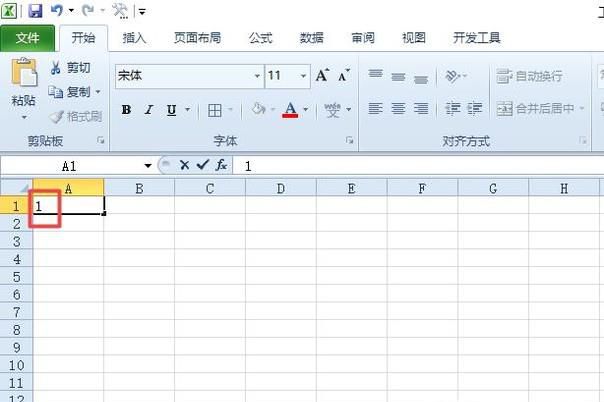604x402 pixels.
Task: Open the 页面布局 tab
Action: [x=198, y=38]
